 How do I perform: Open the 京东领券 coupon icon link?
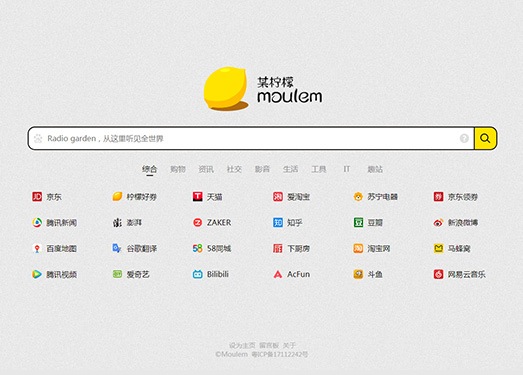click(456, 197)
